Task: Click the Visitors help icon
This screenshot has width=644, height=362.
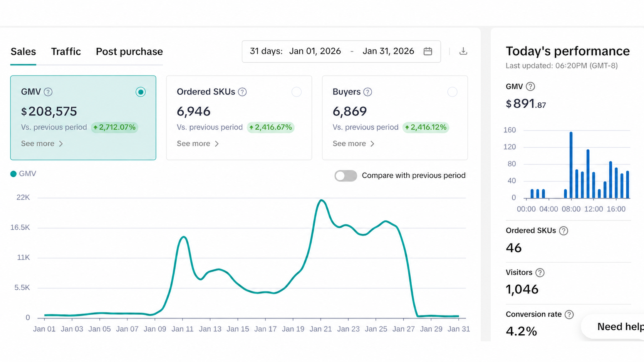Action: tap(540, 273)
